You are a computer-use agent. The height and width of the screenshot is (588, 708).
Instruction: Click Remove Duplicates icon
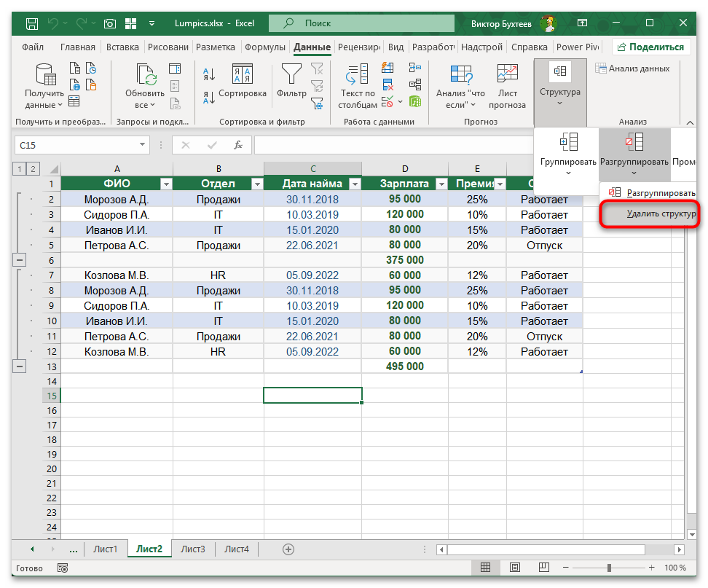pos(388,85)
